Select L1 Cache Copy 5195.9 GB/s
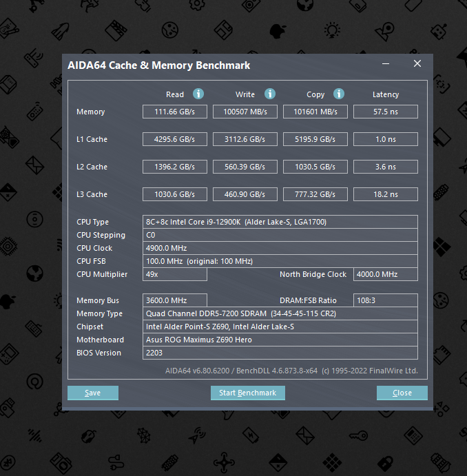Viewport: 467px width, 476px height. (x=315, y=139)
